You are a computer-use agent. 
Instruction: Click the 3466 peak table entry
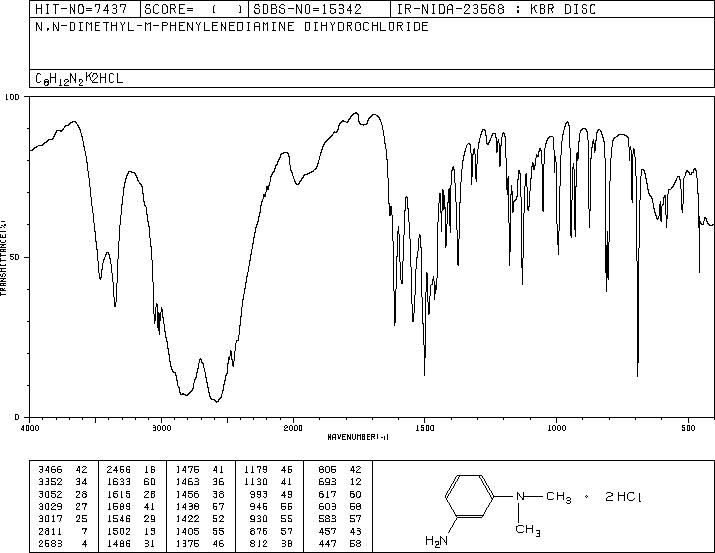coord(62,470)
